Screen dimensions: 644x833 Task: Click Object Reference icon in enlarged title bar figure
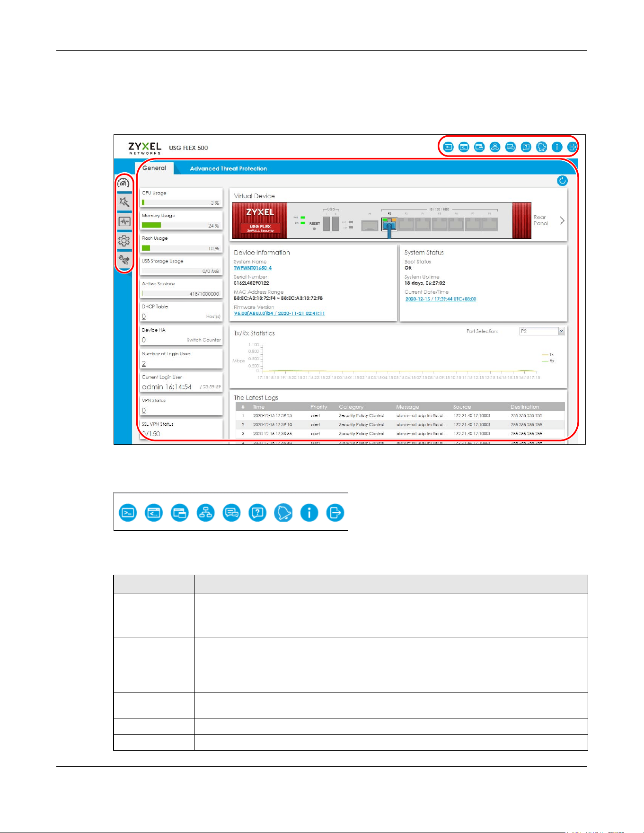point(180,513)
